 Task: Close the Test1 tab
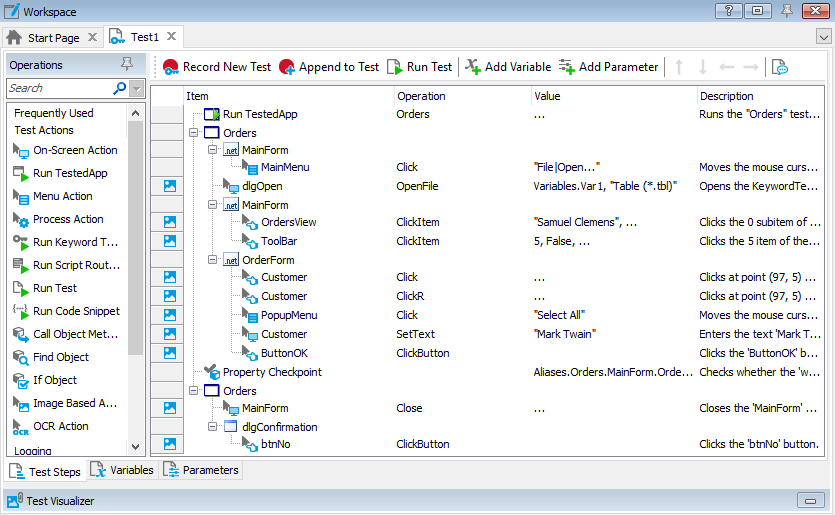pos(171,36)
